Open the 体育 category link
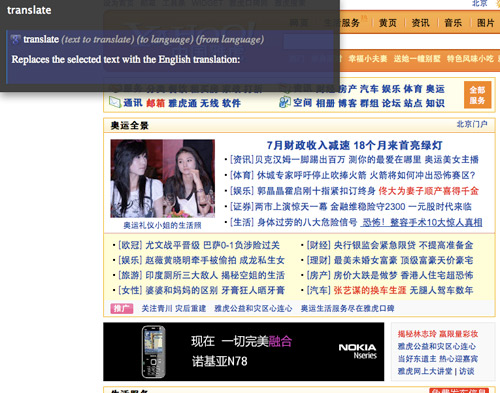 (x=413, y=89)
